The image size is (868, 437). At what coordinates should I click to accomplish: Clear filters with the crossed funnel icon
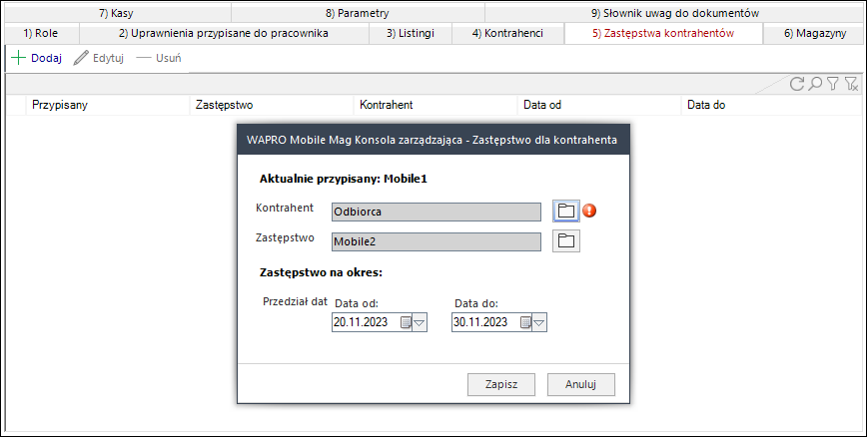(x=851, y=85)
